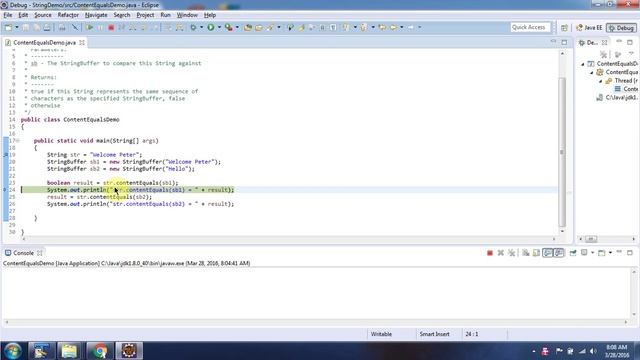Image resolution: width=640 pixels, height=360 pixels.
Task: Click Pin Console icon
Action: tap(573, 253)
